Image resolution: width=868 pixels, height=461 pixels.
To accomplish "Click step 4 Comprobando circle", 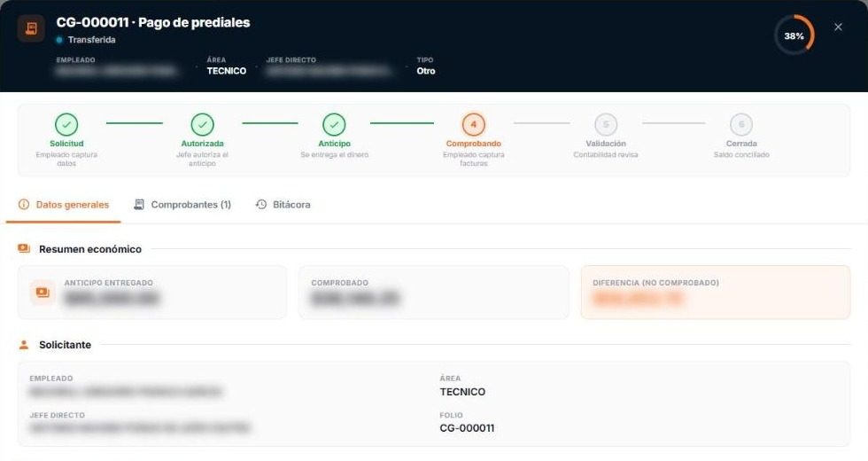I will (x=473, y=125).
